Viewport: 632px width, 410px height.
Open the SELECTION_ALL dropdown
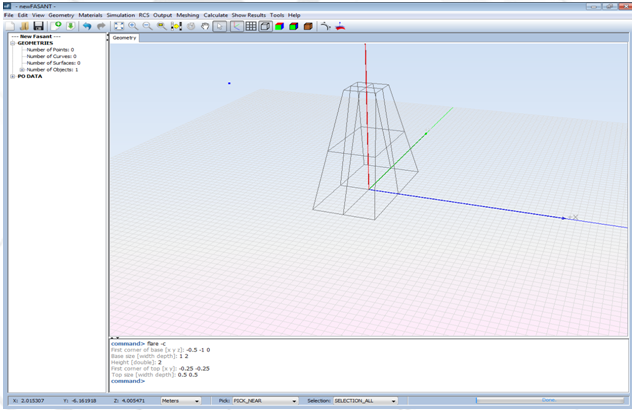(366, 400)
